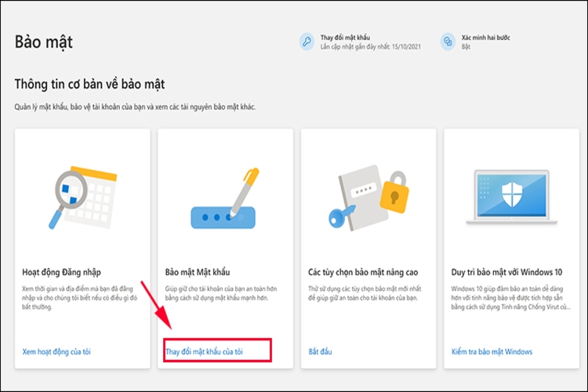Image resolution: width=588 pixels, height=392 pixels.
Task: Click the two-step verification icon
Action: tap(448, 42)
